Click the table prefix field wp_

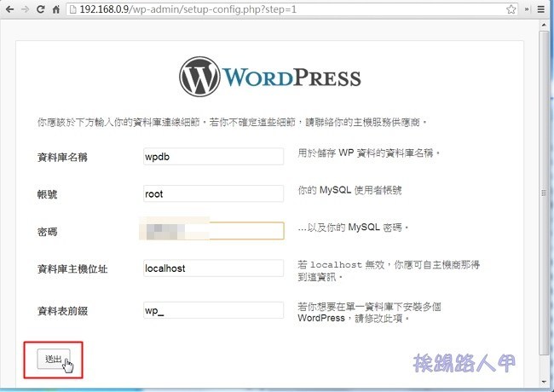213,310
